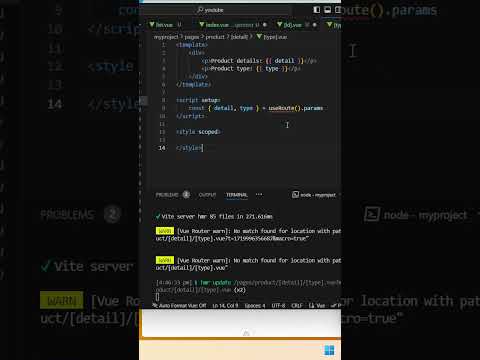This screenshot has width=480, height=360.
Task: Switch to the index.vue editor tab
Action: [233, 25]
